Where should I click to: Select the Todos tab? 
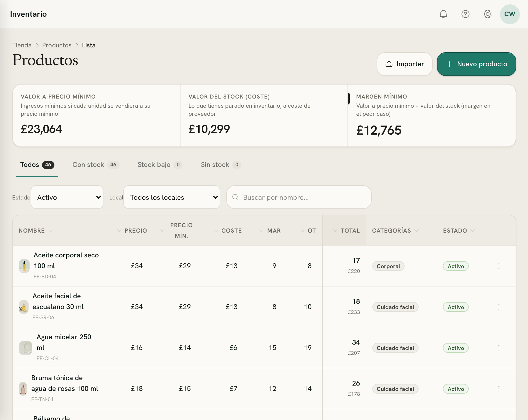point(37,165)
